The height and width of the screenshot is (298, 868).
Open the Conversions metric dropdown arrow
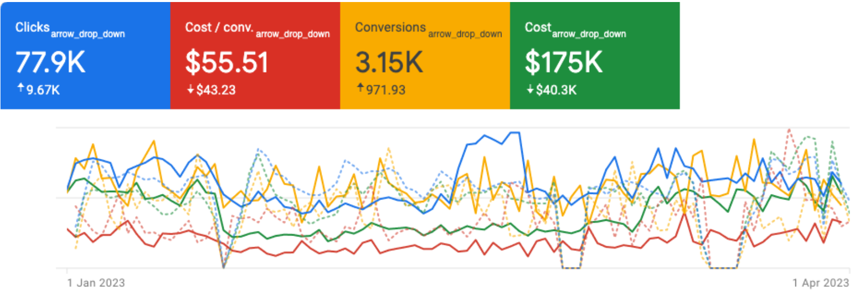click(x=465, y=34)
